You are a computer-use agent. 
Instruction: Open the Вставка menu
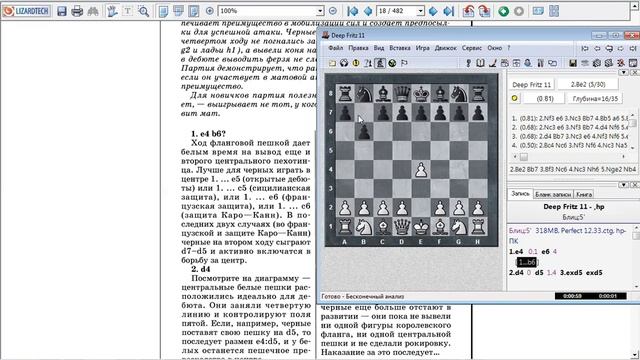(400, 48)
